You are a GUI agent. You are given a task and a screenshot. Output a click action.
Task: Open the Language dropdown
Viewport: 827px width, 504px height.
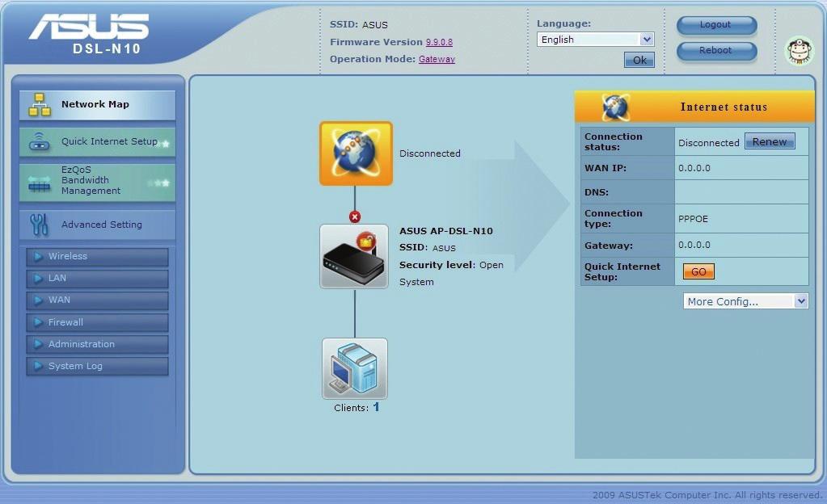pyautogui.click(x=596, y=40)
